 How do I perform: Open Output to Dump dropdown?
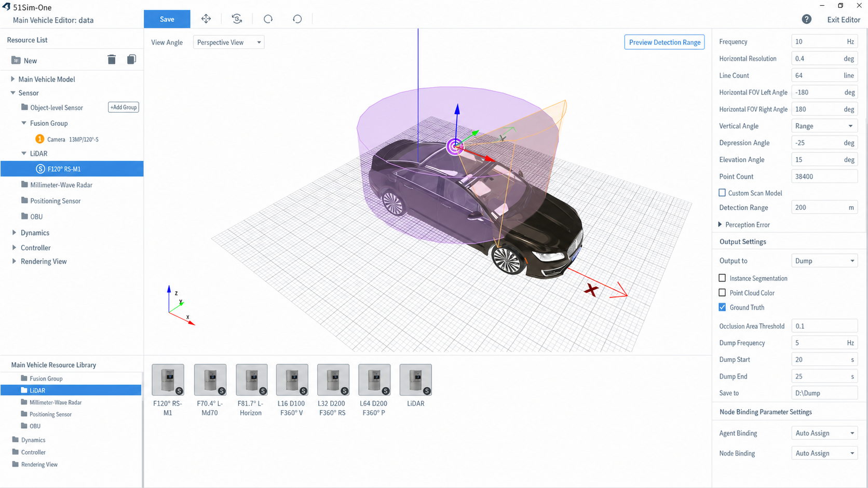point(824,261)
